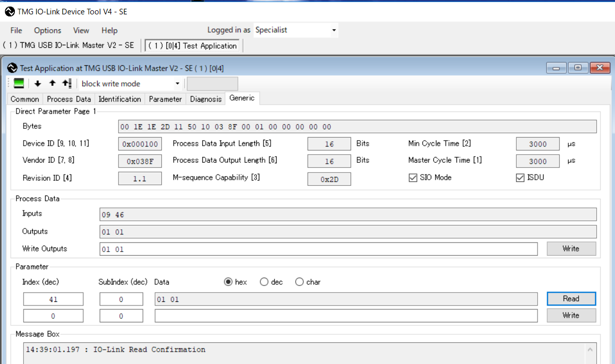Select the char data format radio button
This screenshot has width=615, height=364.
[299, 282]
